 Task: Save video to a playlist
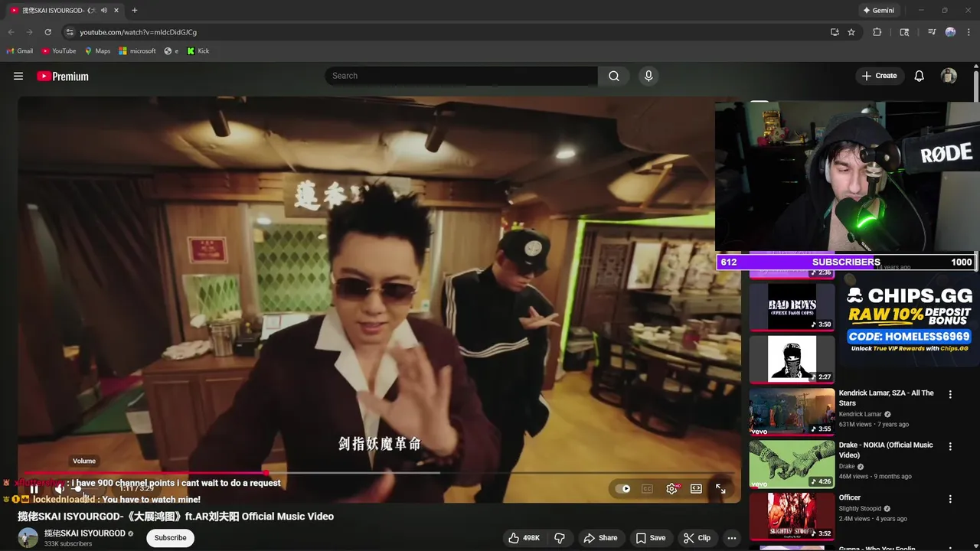(x=651, y=538)
